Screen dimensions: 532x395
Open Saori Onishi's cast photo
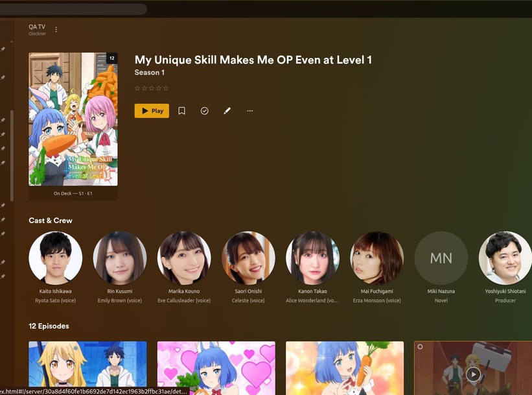point(248,257)
